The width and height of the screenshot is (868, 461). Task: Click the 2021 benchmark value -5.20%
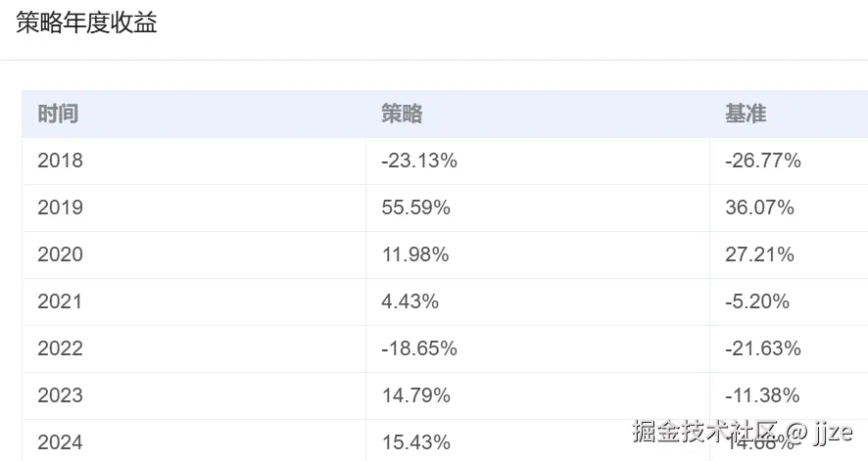(x=757, y=301)
